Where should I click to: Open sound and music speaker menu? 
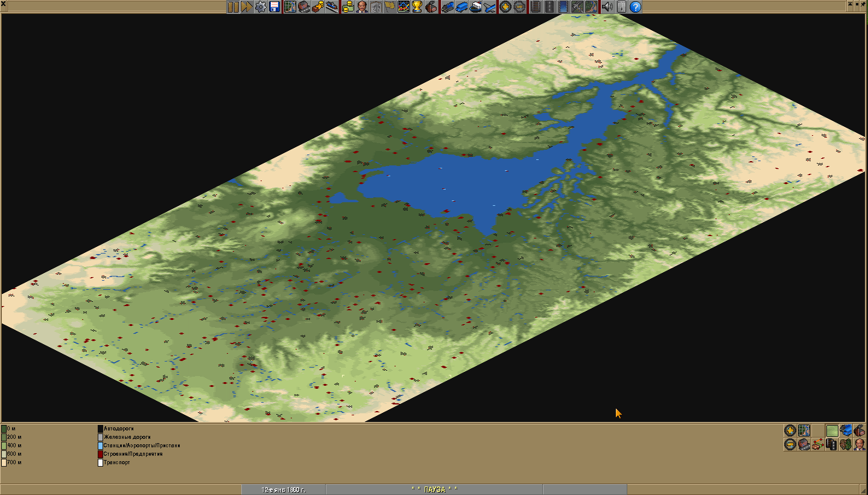pos(607,7)
